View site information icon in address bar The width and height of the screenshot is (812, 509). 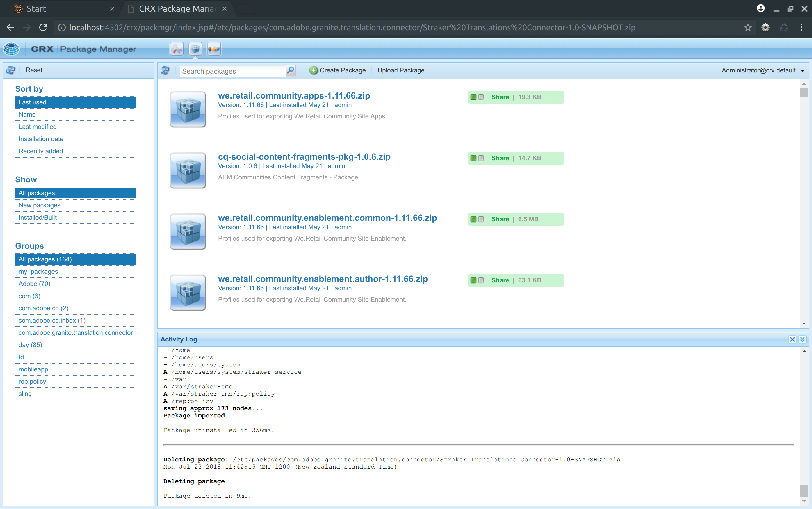[62, 28]
